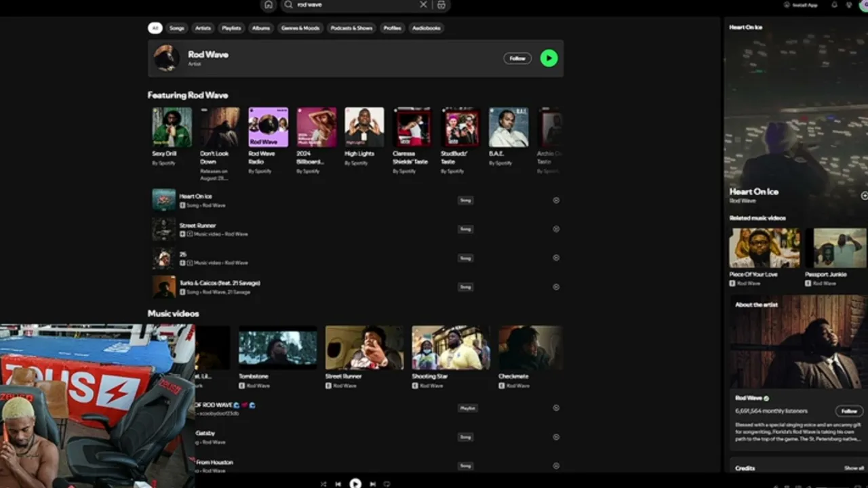
Task: Open the High Lights playlist cover
Action: point(364,127)
